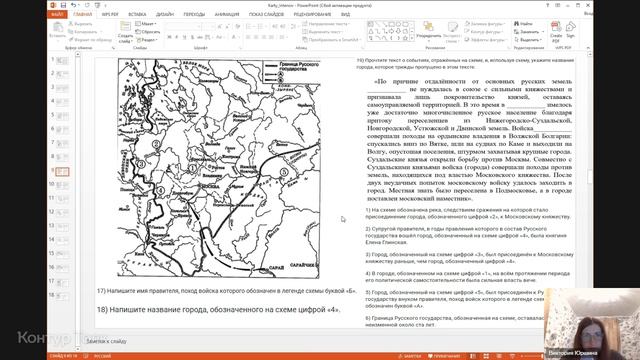Select slide thumbnail number 1
The image size is (640, 360).
pos(62,61)
